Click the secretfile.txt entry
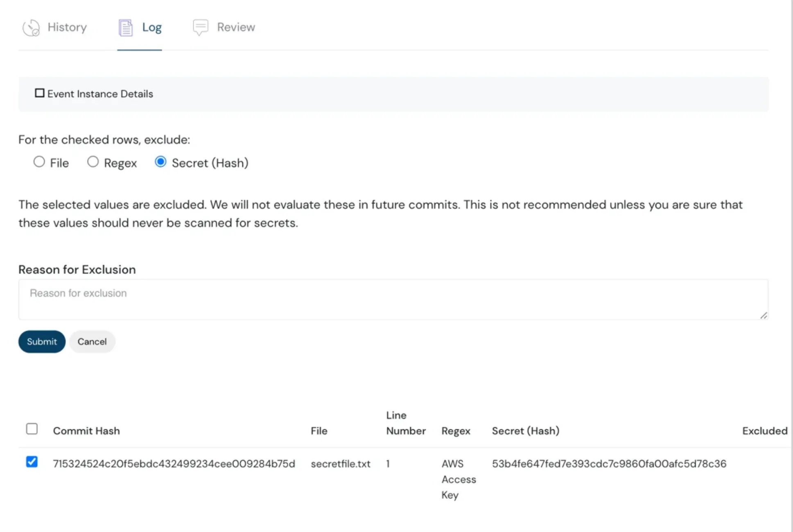The height and width of the screenshot is (532, 793). 341,464
